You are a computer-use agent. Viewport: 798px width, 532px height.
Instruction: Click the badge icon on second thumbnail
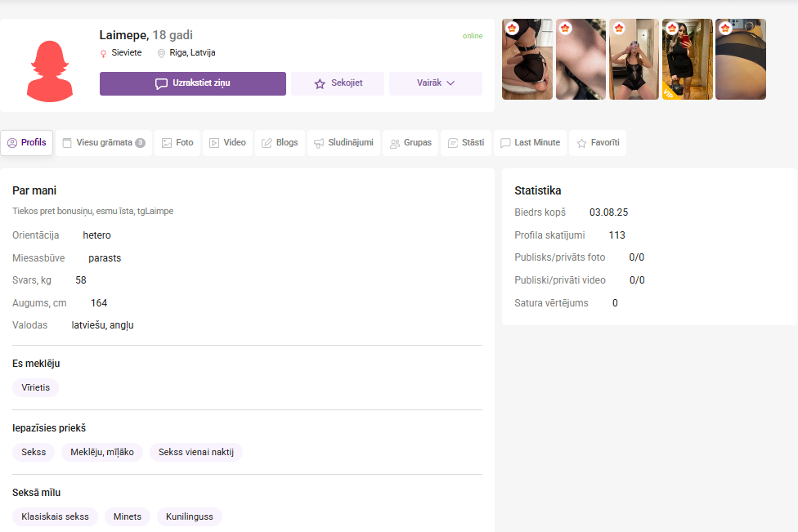pos(566,28)
